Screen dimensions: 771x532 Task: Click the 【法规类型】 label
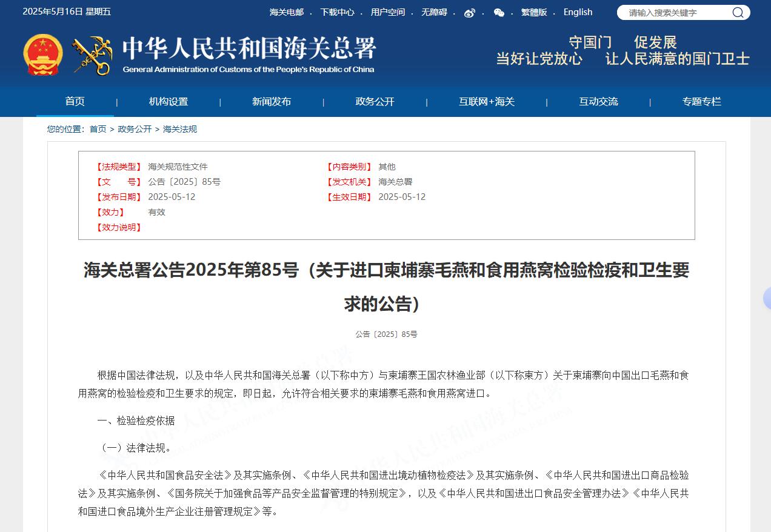click(x=119, y=167)
